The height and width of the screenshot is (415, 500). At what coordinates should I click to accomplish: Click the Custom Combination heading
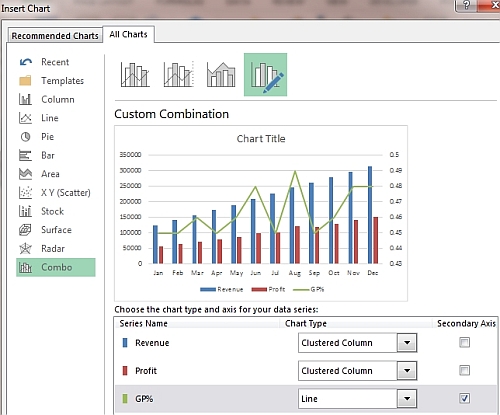click(x=171, y=114)
